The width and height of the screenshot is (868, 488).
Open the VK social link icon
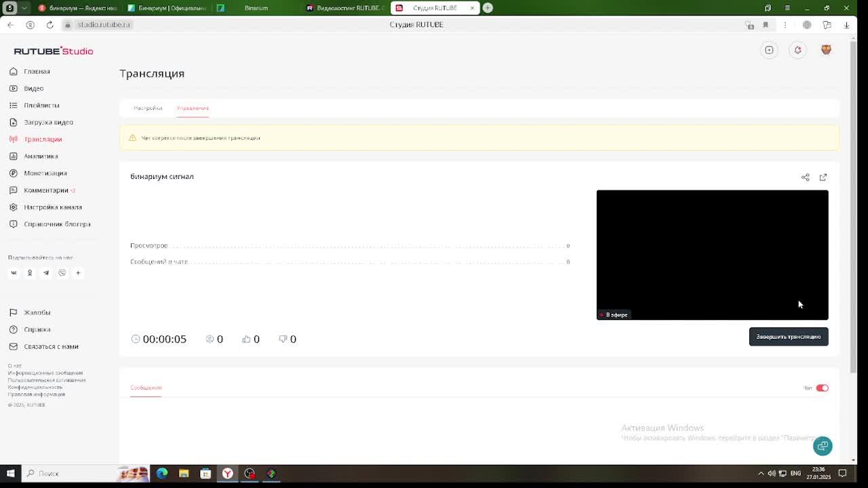14,272
